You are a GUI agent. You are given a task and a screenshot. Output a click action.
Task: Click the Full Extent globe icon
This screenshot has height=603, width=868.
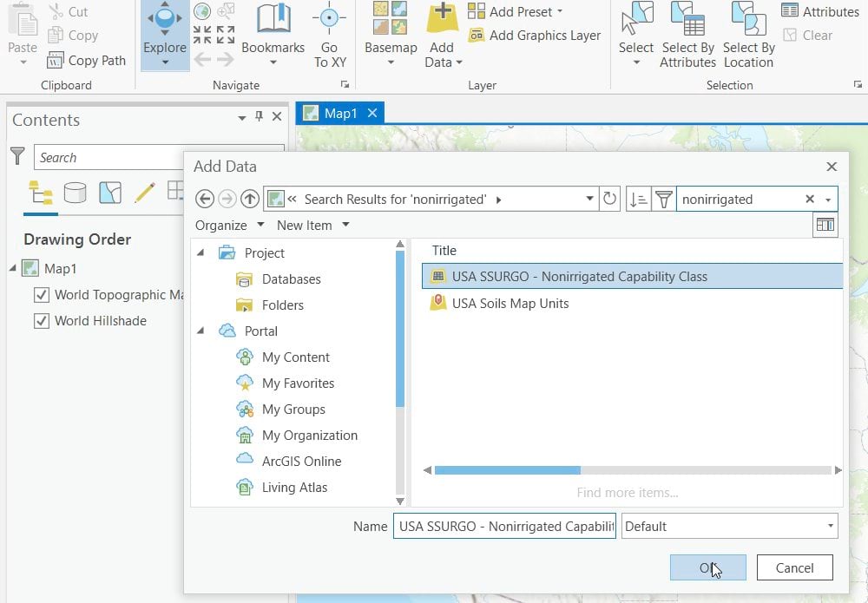coord(202,10)
